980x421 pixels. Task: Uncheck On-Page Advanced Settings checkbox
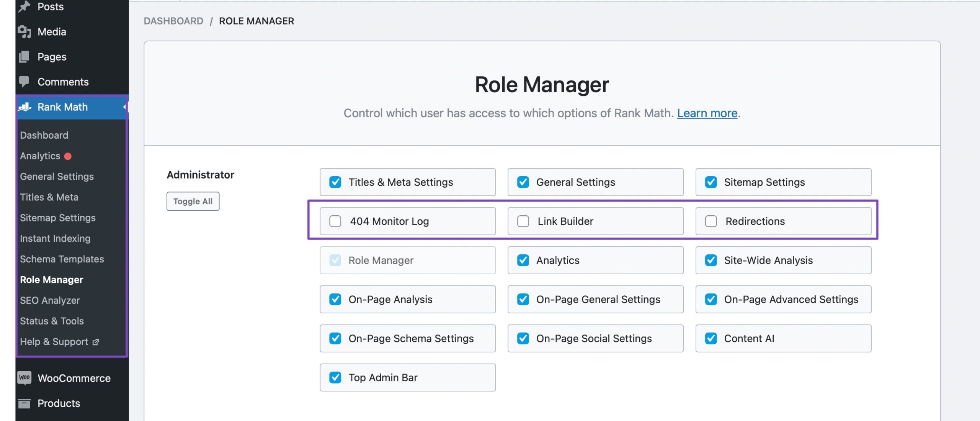pos(711,299)
